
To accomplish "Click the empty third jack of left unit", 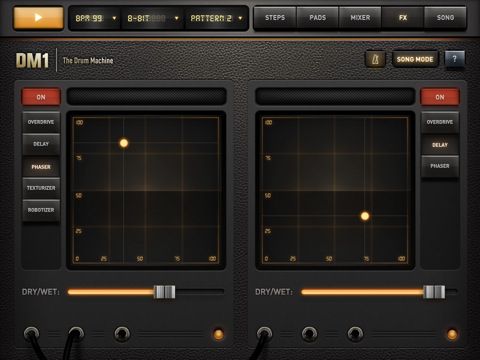I will (122, 334).
